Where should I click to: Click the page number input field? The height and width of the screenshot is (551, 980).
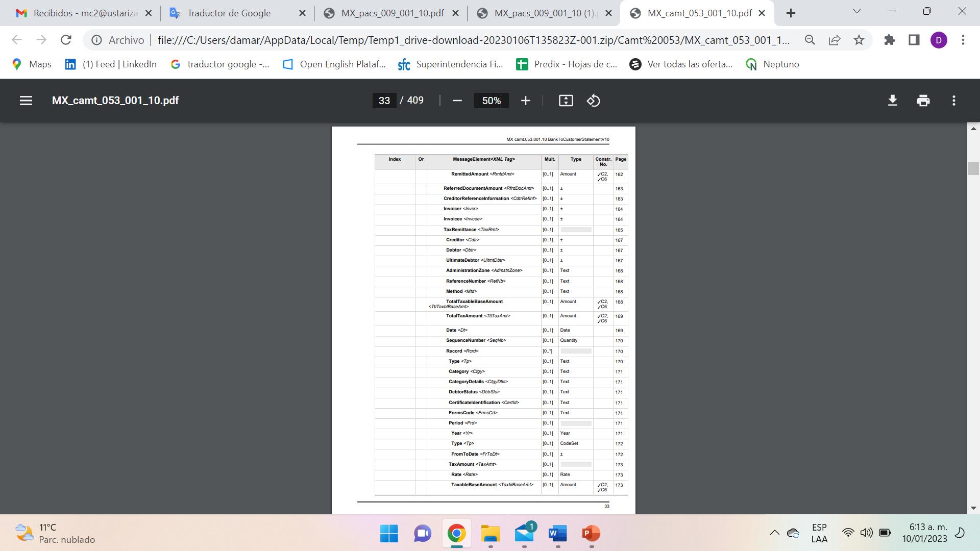point(384,101)
